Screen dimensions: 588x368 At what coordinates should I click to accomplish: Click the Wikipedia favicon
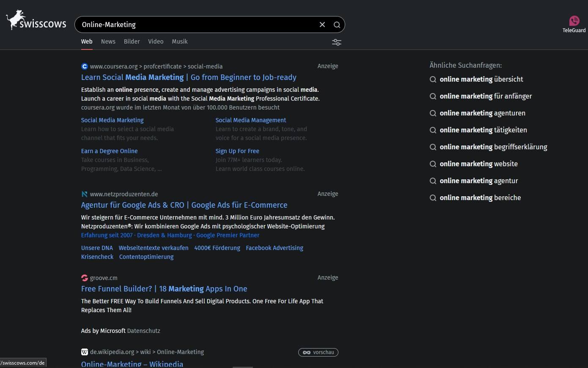point(85,352)
